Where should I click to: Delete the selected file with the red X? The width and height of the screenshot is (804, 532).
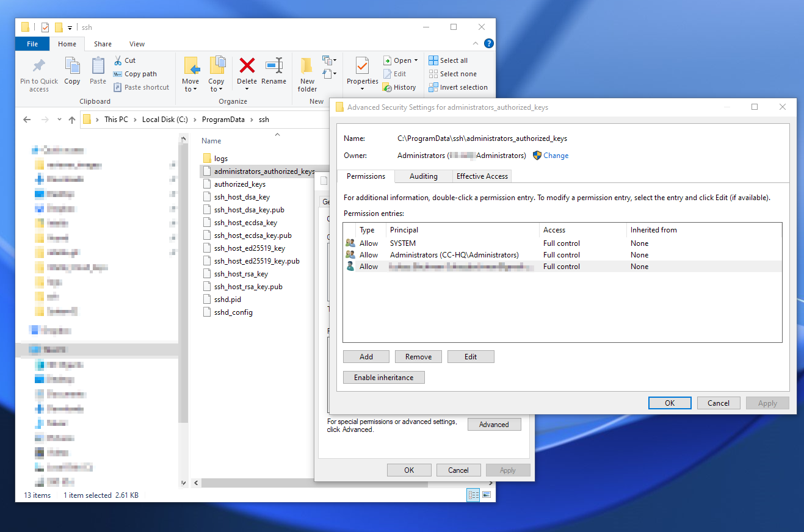click(247, 71)
